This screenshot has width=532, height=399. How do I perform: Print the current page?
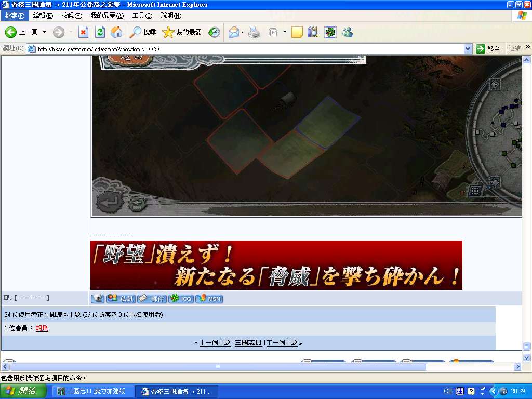[254, 32]
